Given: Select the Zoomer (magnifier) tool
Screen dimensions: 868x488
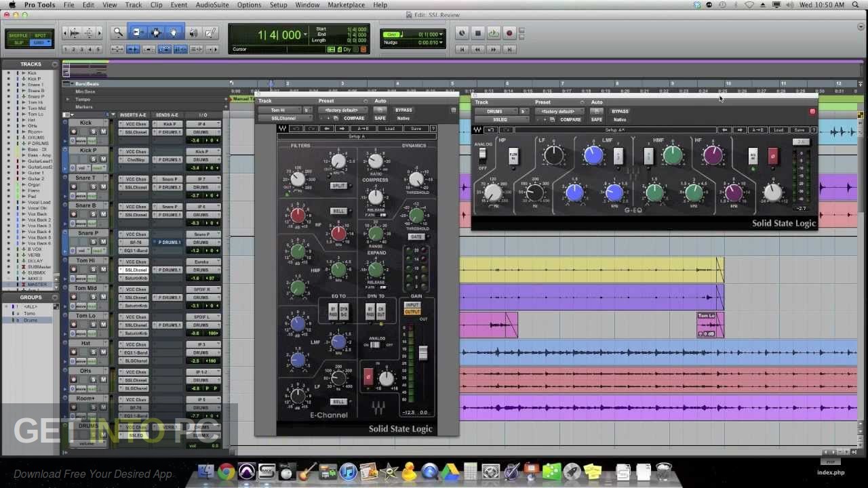Looking at the screenshot, I should coord(118,32).
